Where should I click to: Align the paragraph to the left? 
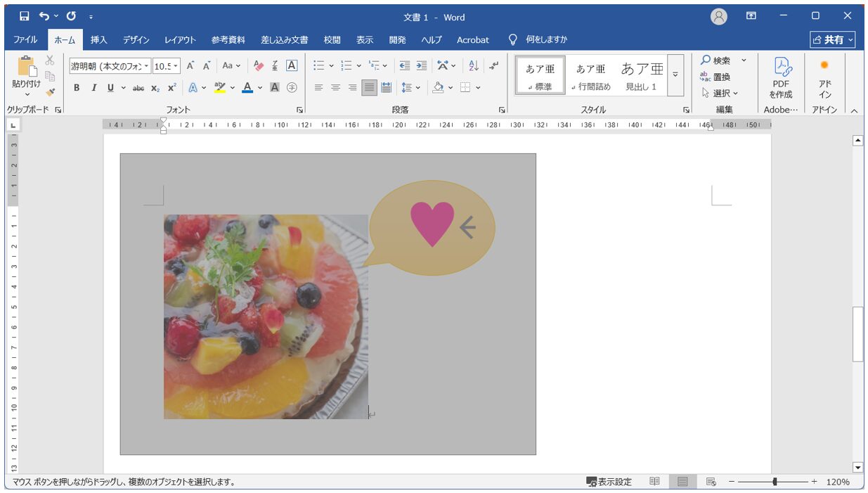(x=318, y=88)
